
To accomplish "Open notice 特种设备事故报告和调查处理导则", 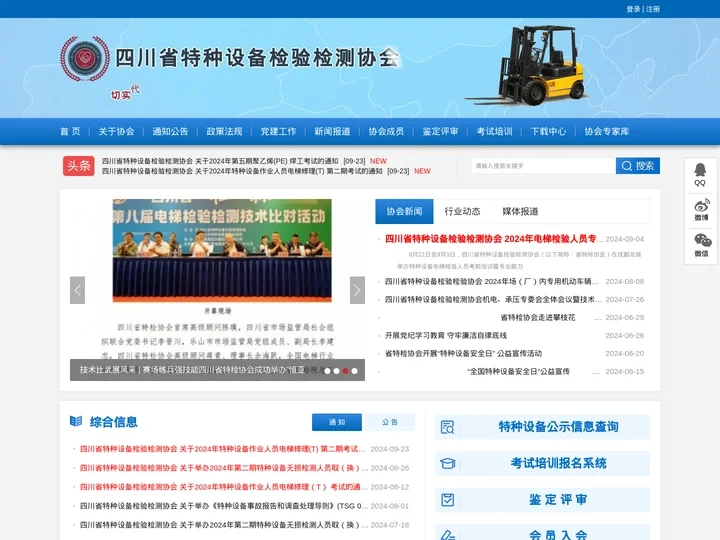I will pos(225,506).
